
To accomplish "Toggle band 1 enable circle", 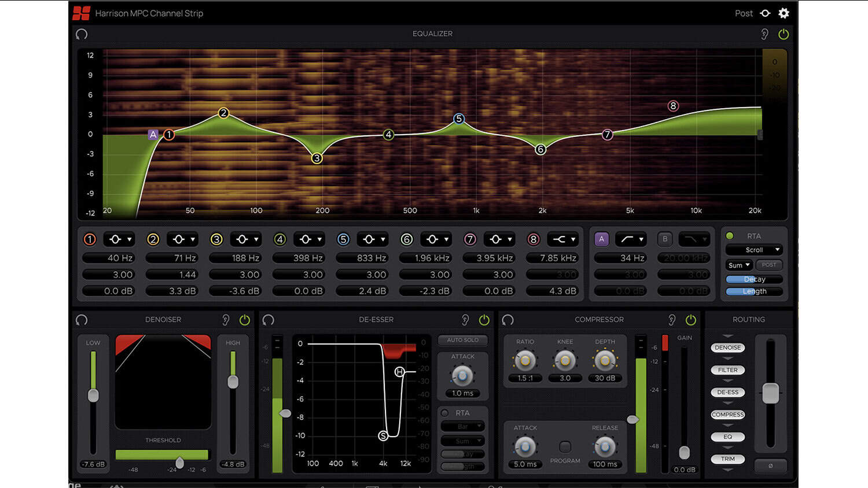I will pos(90,239).
